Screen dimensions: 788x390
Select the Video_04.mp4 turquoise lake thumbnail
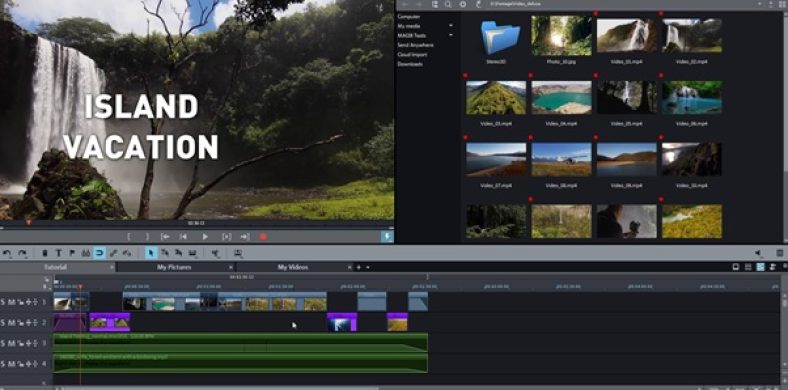[x=561, y=98]
